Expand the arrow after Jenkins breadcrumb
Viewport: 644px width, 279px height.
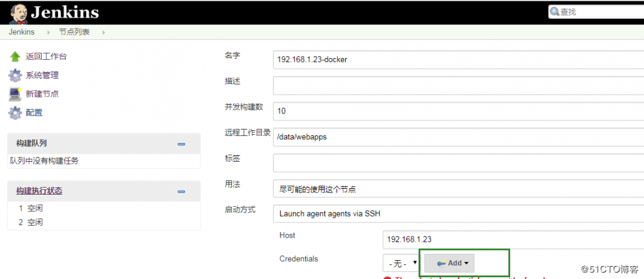click(x=48, y=32)
